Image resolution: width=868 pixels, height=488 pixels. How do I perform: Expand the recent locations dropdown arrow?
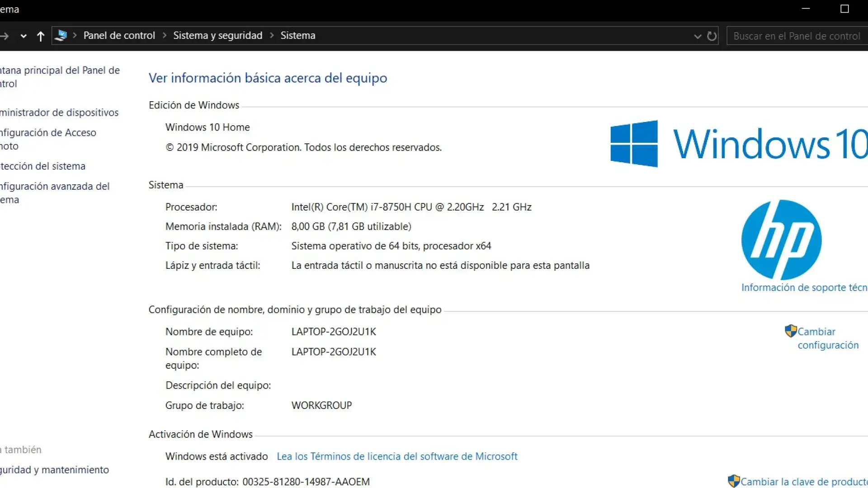[x=23, y=36]
